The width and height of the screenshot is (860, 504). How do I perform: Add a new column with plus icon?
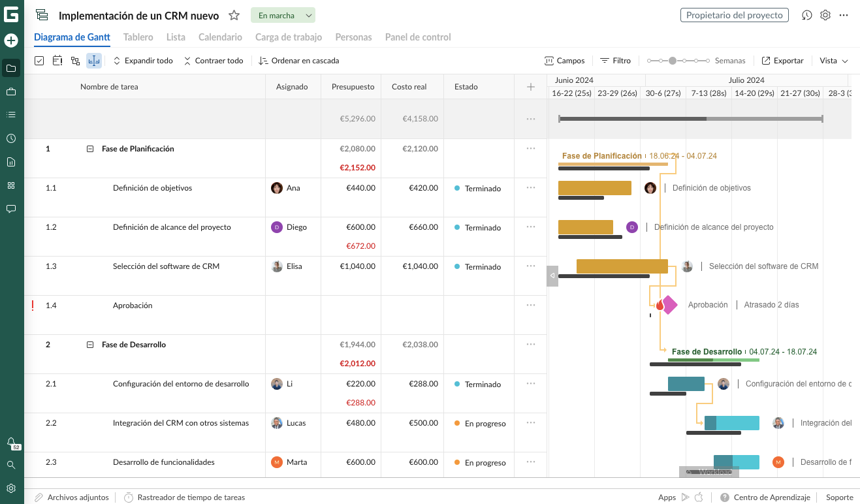tap(531, 87)
